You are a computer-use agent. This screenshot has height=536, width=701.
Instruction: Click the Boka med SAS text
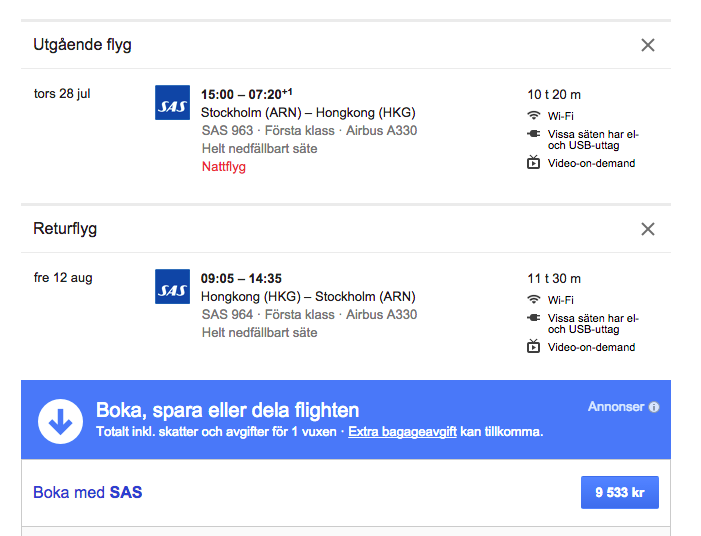click(x=88, y=493)
